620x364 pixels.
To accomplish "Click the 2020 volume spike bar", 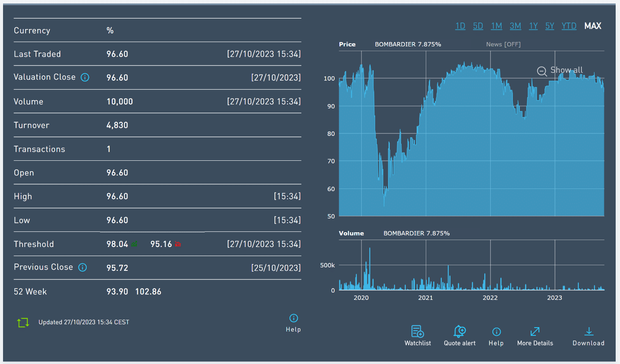I will 369,269.
